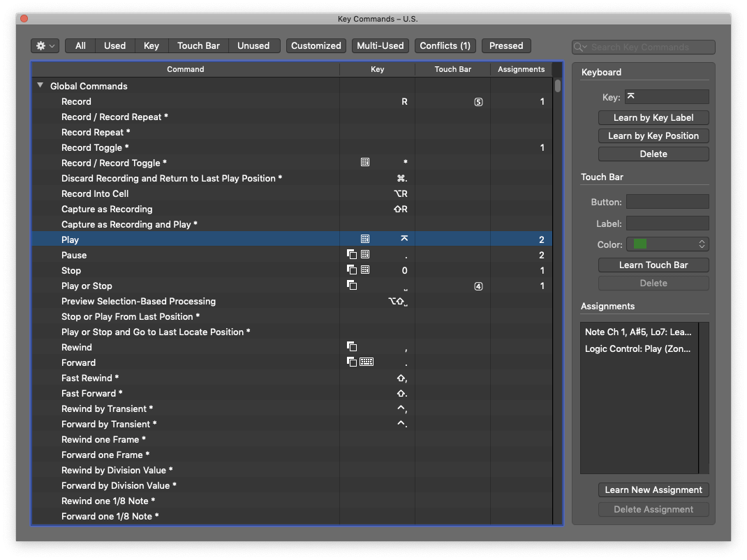The image size is (747, 560).
Task: Switch to the Unused filter tab
Action: point(254,45)
